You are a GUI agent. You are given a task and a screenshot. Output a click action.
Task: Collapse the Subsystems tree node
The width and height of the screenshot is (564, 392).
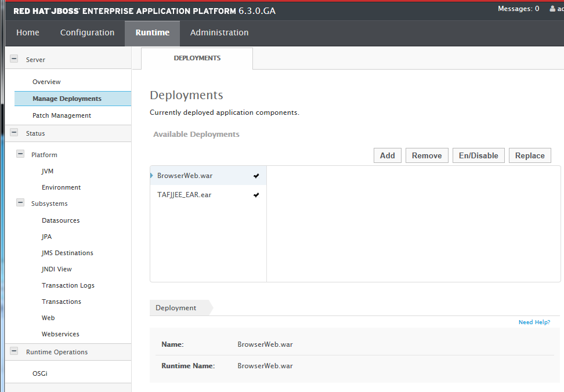tap(20, 204)
